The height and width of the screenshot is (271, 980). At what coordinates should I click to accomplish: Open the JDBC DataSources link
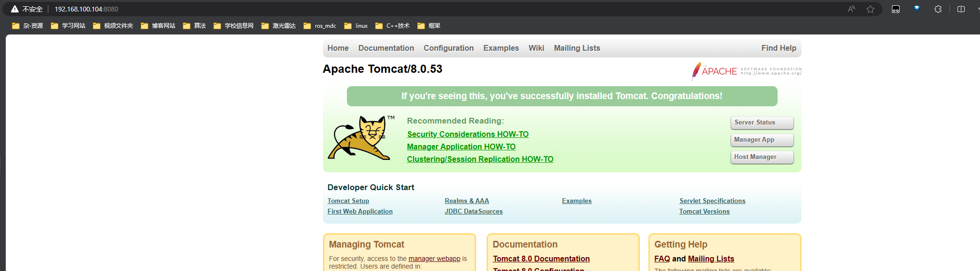[x=474, y=211]
